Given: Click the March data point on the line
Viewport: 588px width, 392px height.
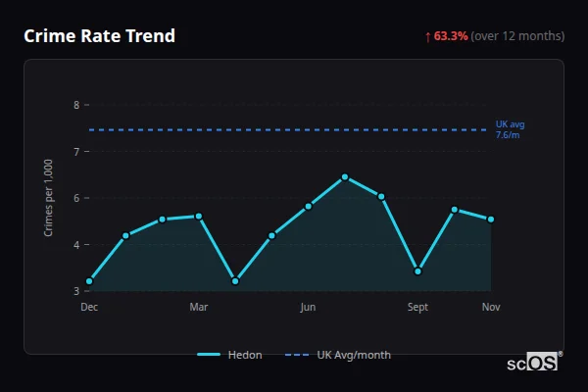Looking at the screenshot, I should click(x=199, y=216).
